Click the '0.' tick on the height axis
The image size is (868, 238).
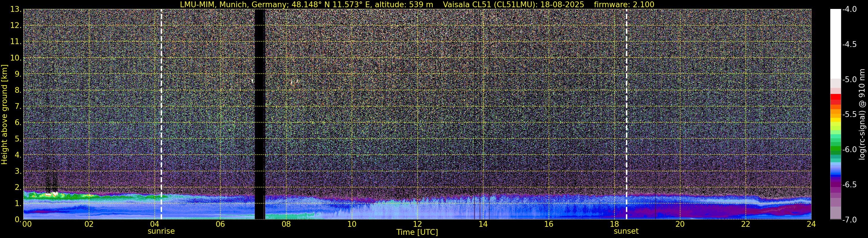18,220
